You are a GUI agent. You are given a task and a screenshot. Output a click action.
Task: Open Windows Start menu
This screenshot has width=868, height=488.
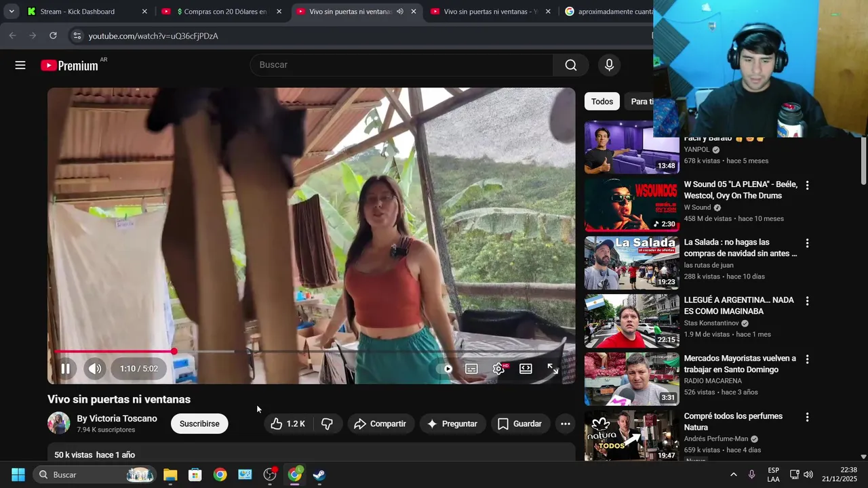pyautogui.click(x=18, y=474)
